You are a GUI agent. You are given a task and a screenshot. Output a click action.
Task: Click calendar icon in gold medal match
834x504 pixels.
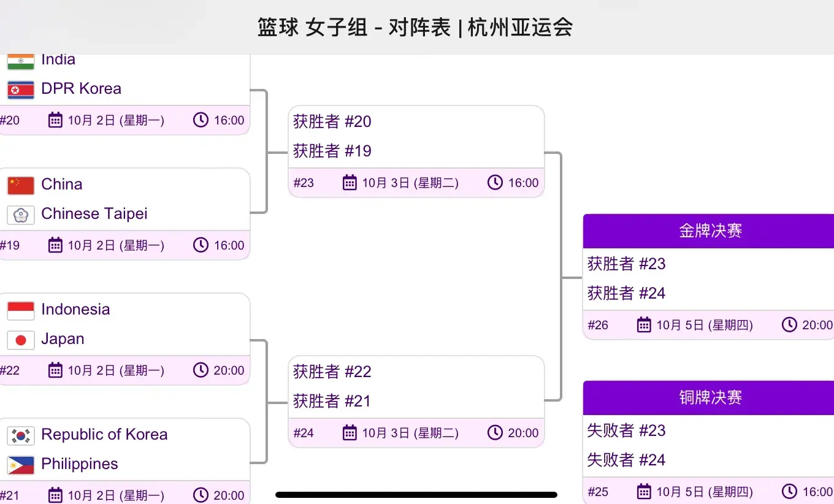tap(644, 325)
